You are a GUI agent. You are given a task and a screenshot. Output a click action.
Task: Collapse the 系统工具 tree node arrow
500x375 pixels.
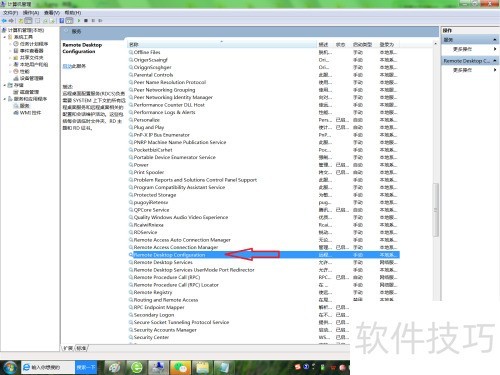tap(4, 37)
